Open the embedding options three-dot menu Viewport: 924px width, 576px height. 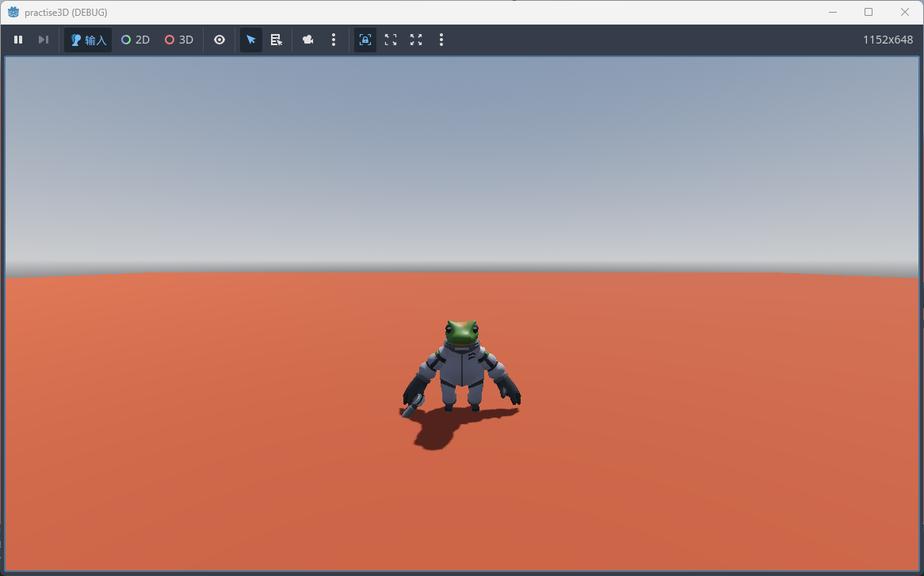(x=441, y=40)
